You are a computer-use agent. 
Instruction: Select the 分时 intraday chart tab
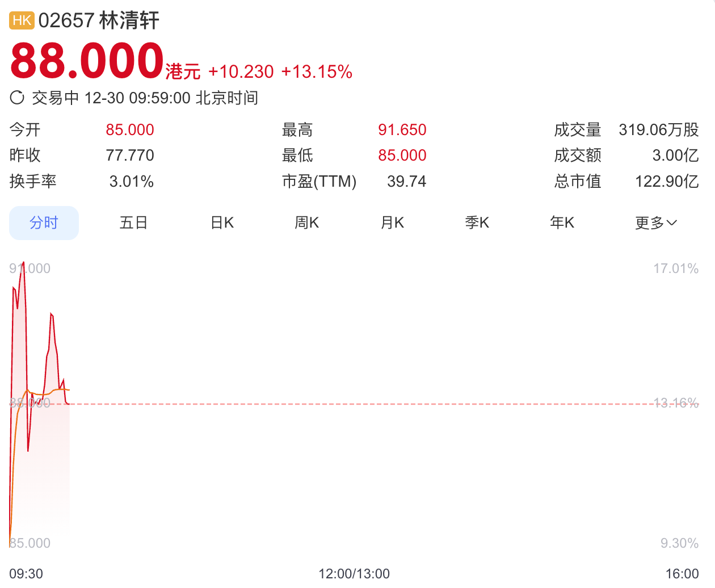pyautogui.click(x=44, y=222)
